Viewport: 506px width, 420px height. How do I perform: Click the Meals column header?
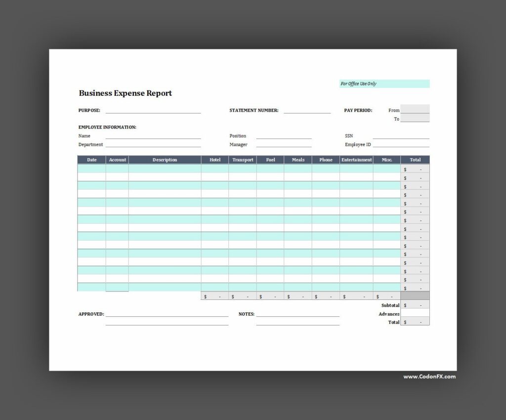pos(298,160)
